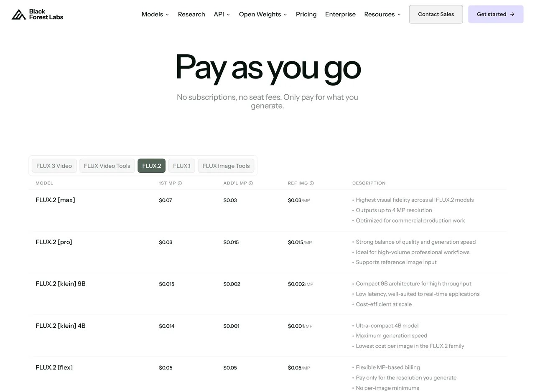Expand the Models dropdown menu

pyautogui.click(x=155, y=14)
